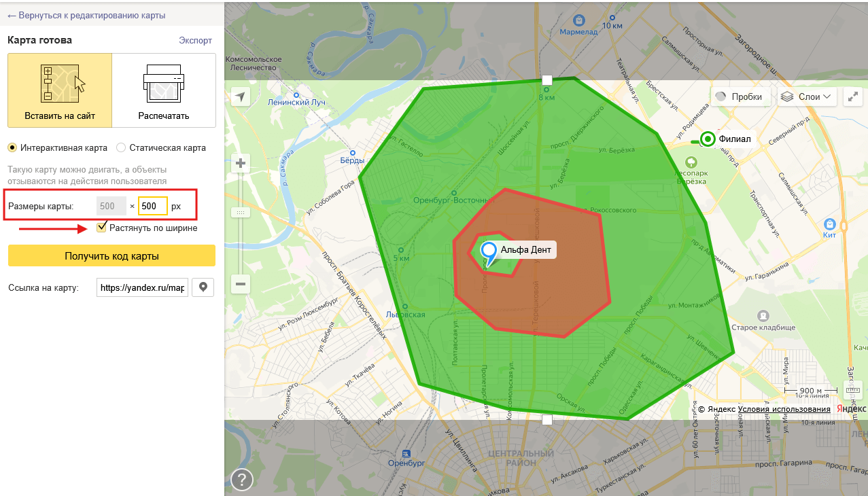Zoom in with the plus button

pos(241,163)
